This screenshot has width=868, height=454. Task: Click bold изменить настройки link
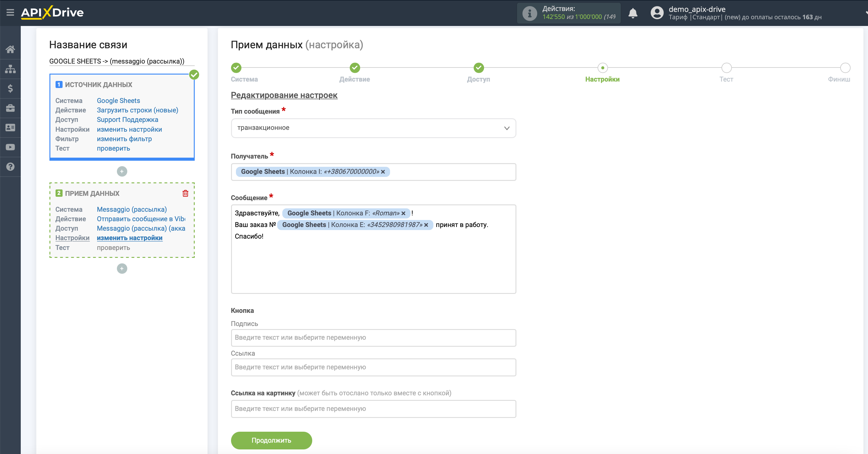tap(129, 238)
